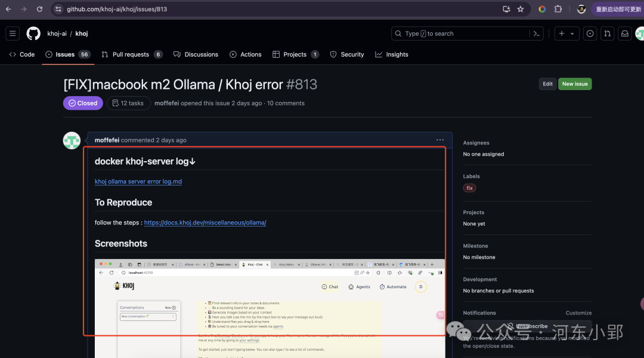This screenshot has height=358, width=644.
Task: Open the issues shortcut icon in header
Action: (590, 33)
